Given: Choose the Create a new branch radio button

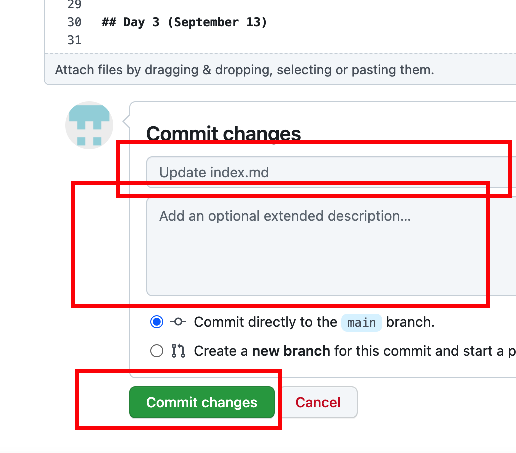Looking at the screenshot, I should click(156, 351).
